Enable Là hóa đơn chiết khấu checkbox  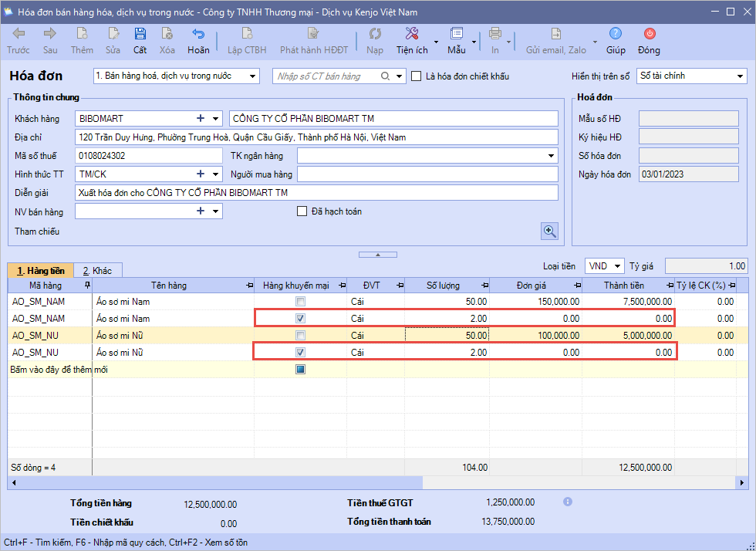pyautogui.click(x=417, y=76)
